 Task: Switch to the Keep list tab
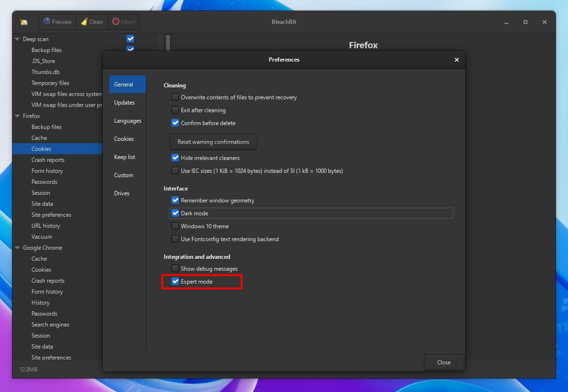127,157
